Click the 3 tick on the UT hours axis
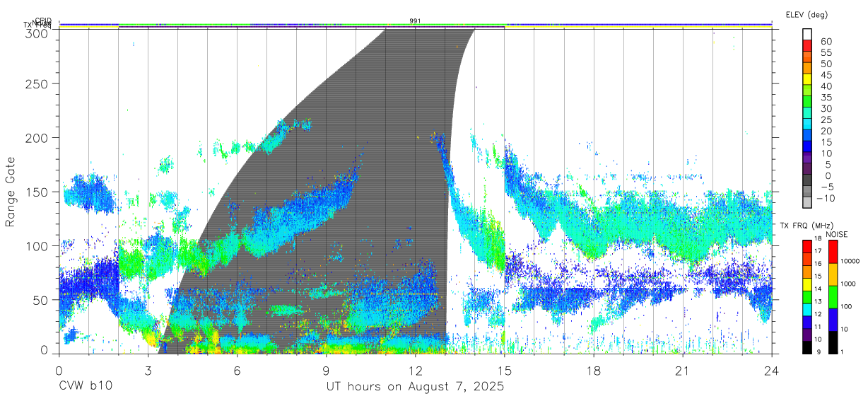 [x=148, y=370]
